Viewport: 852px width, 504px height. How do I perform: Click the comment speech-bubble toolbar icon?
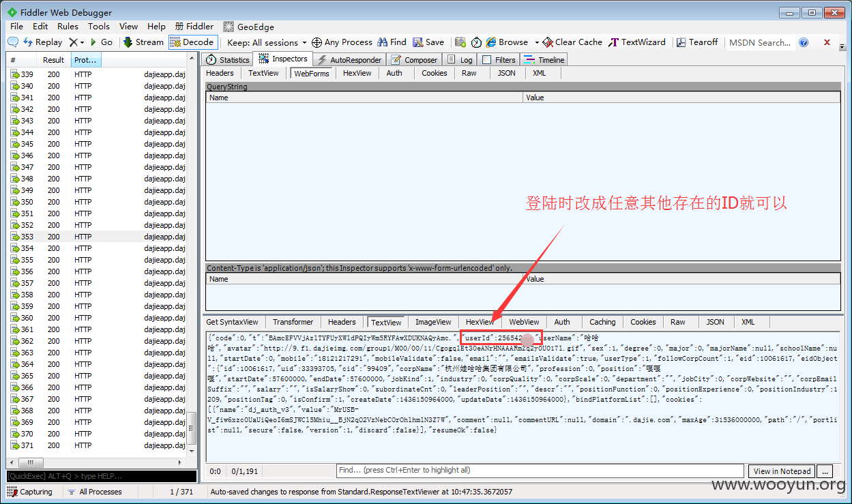(13, 42)
